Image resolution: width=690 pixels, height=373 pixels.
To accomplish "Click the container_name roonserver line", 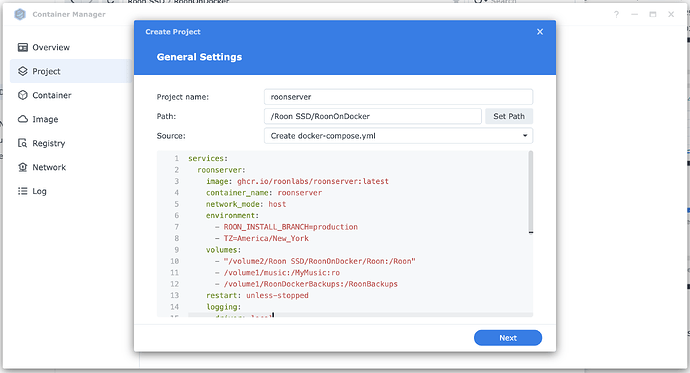I will pos(264,193).
